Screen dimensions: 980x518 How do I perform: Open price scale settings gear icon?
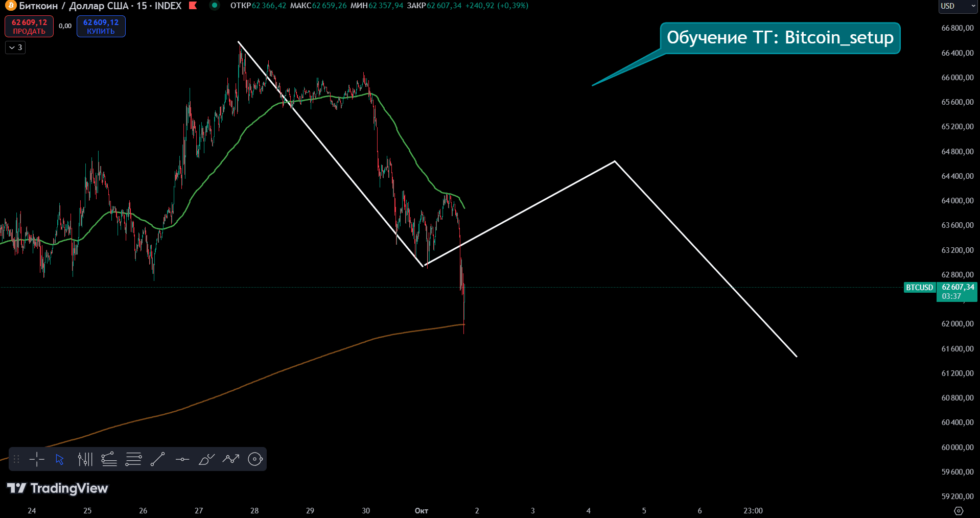click(959, 511)
